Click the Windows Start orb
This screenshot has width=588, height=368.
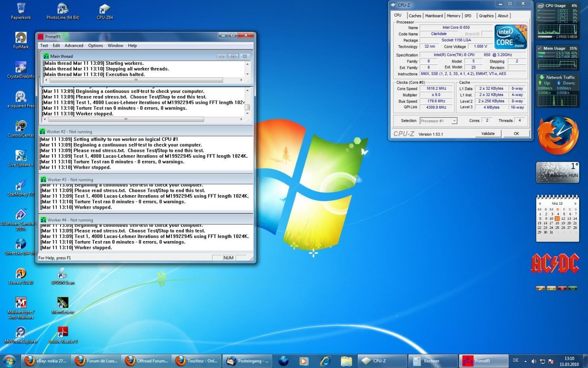pyautogui.click(x=9, y=360)
